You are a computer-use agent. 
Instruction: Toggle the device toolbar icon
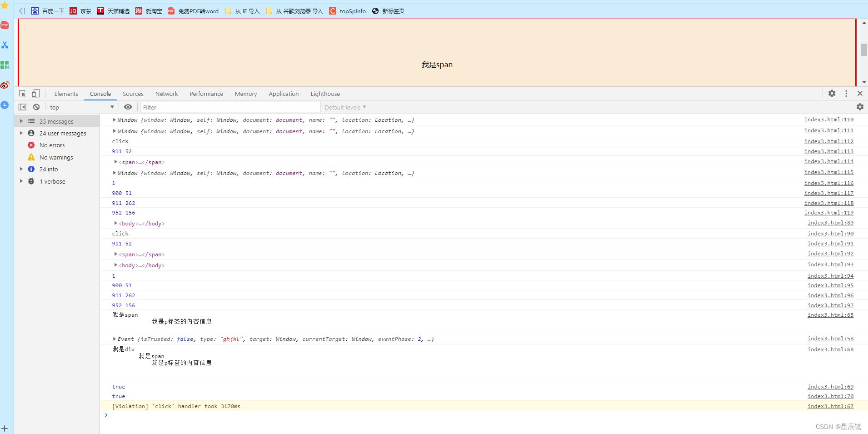[36, 94]
